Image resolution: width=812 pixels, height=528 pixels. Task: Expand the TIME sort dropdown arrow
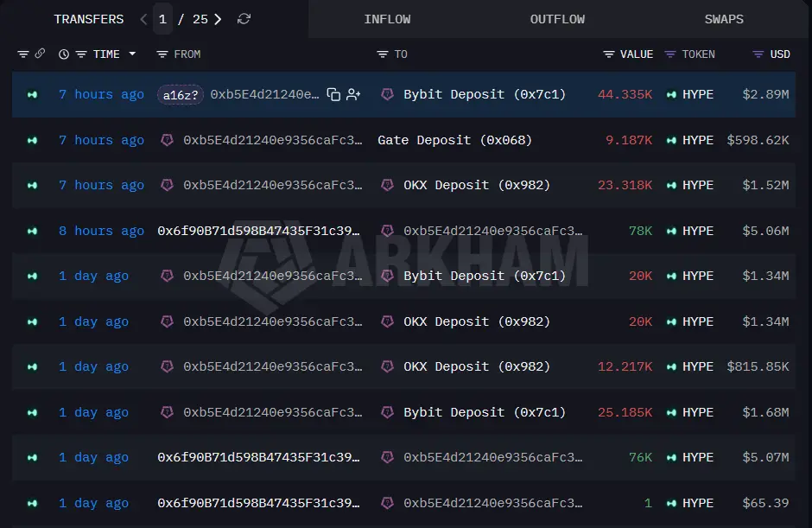click(x=132, y=54)
